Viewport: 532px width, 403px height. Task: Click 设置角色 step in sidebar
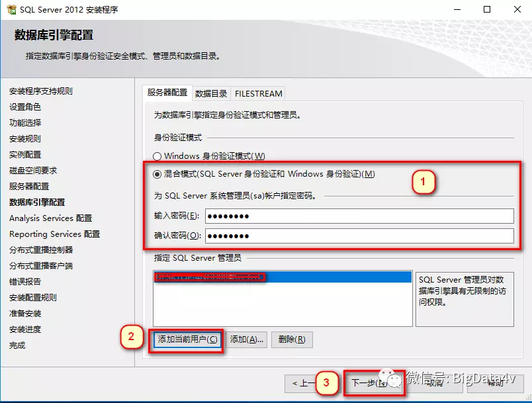24,107
